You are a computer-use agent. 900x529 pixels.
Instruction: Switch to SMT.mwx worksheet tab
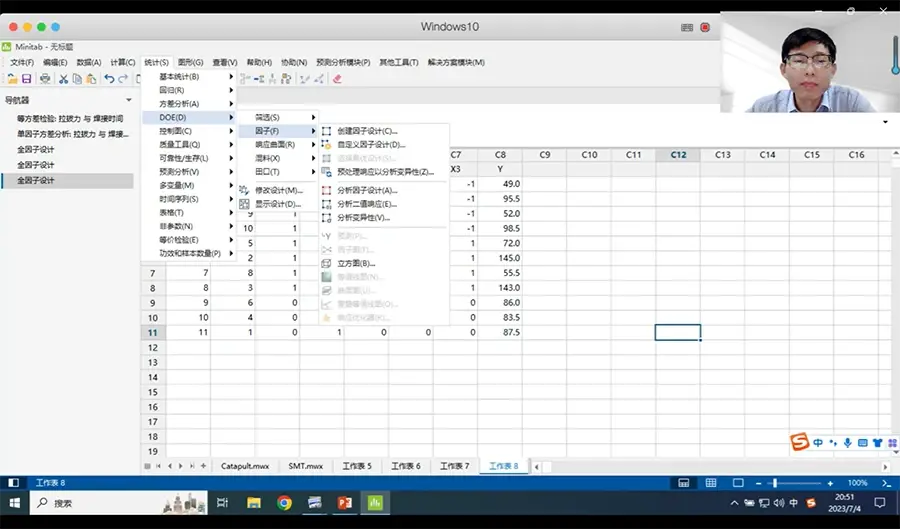point(306,466)
